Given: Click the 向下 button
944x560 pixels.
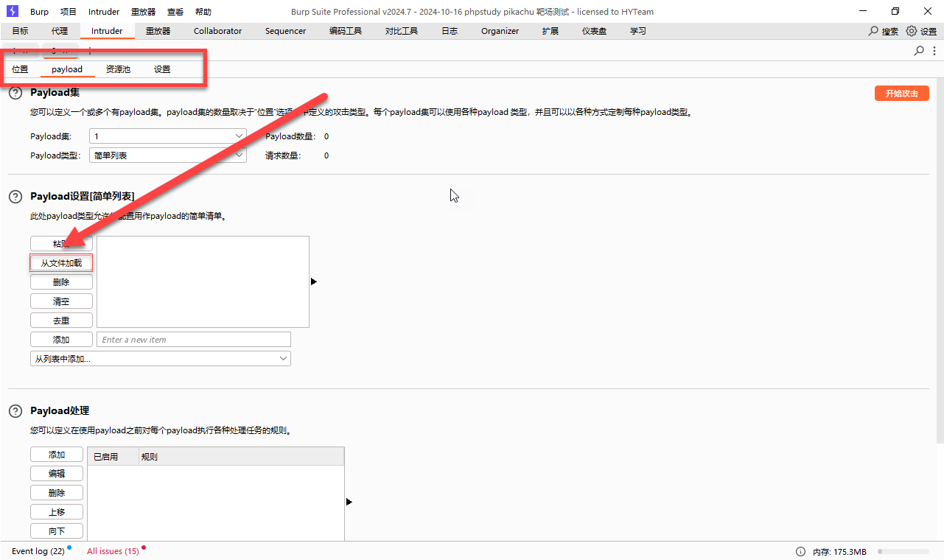Looking at the screenshot, I should click(57, 531).
